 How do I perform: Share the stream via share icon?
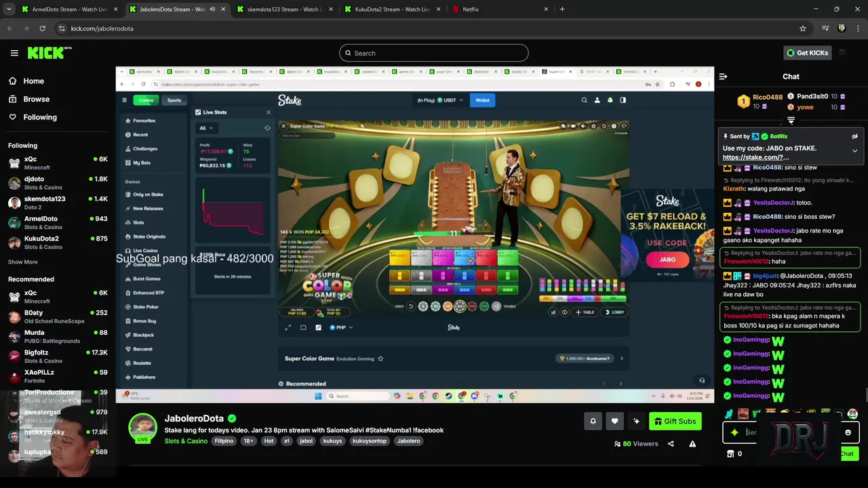671,444
